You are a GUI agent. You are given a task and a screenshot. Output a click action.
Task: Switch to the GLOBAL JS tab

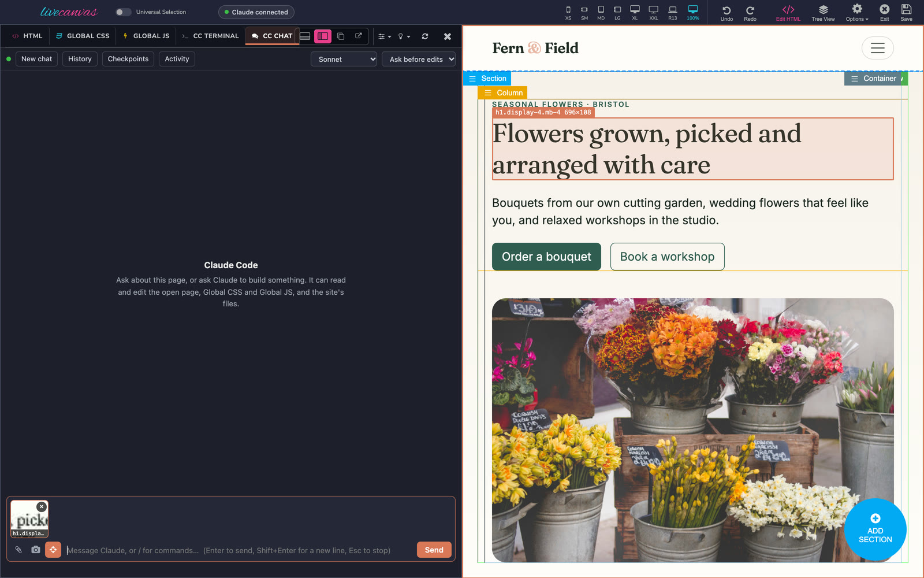[x=147, y=36]
